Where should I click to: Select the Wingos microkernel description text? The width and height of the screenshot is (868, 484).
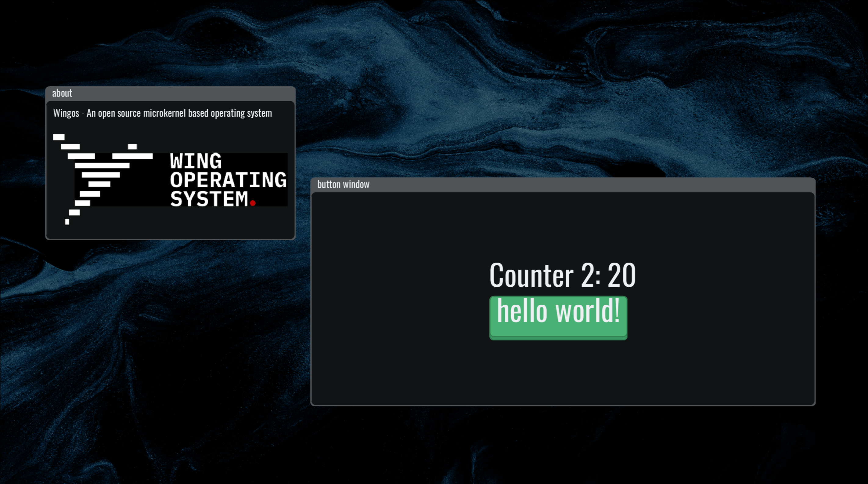(162, 113)
